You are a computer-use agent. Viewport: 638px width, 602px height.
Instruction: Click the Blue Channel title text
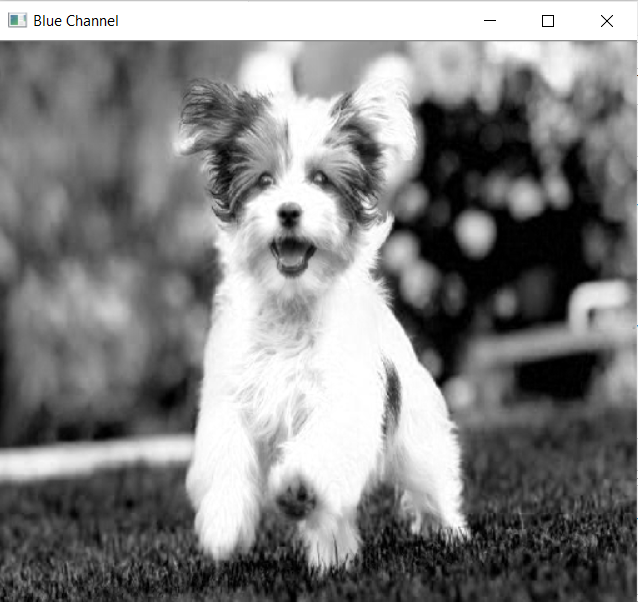click(76, 21)
